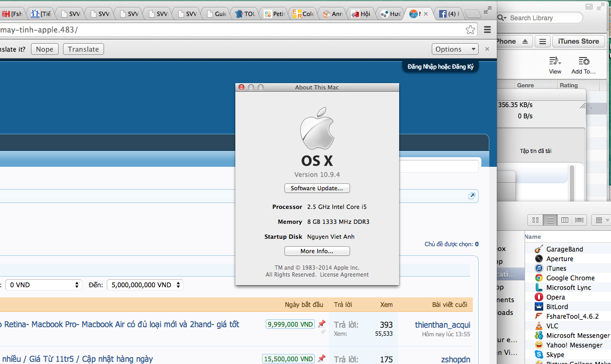Switch to the Facebook (4) tab
The height and width of the screenshot is (364, 611).
(448, 14)
